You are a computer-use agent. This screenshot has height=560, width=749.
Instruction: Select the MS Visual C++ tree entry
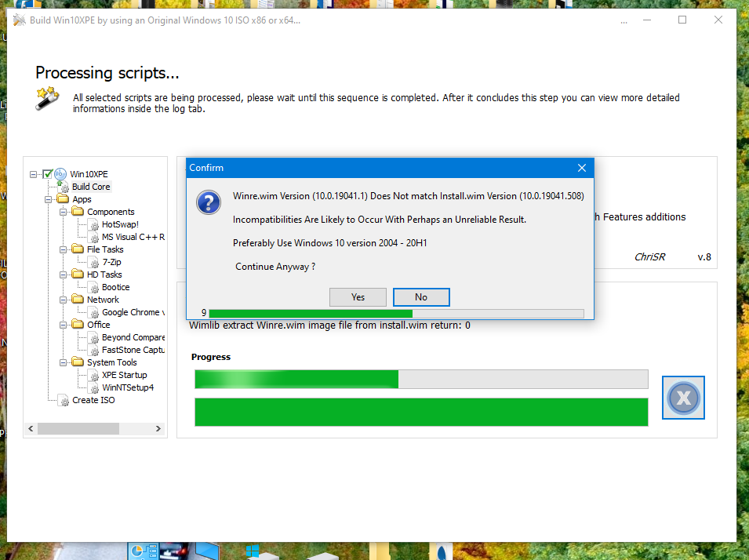click(133, 237)
